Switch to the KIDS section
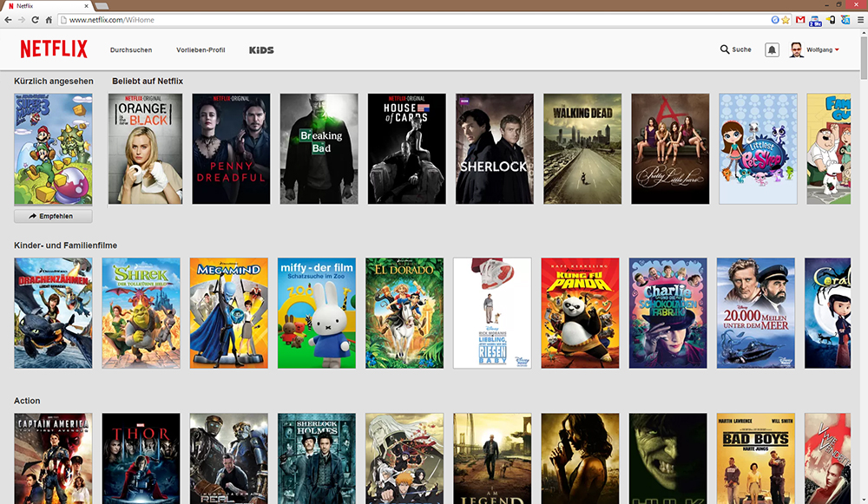The width and height of the screenshot is (868, 504). pyautogui.click(x=261, y=49)
